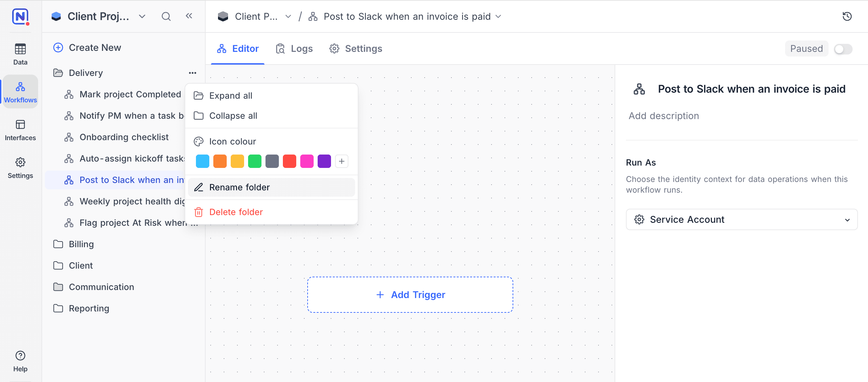Open the Interfaces section icon

[x=20, y=124]
